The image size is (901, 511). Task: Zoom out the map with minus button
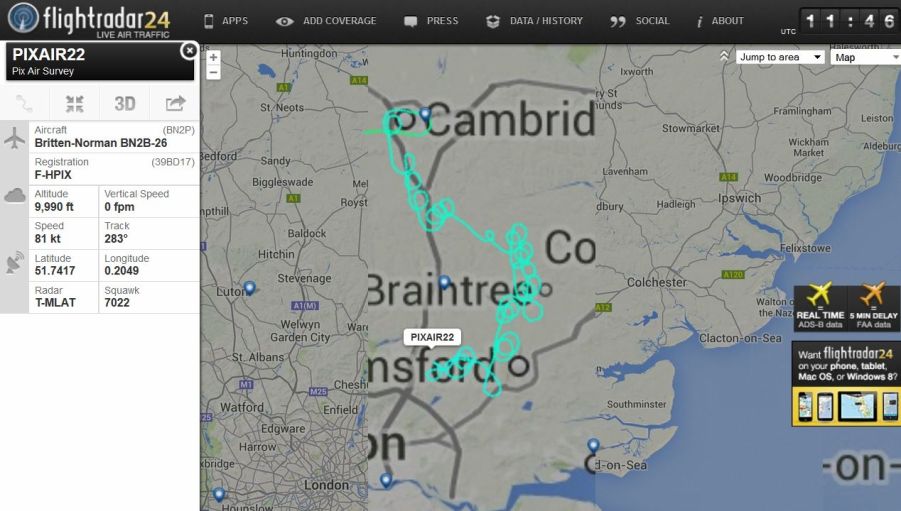pos(213,72)
